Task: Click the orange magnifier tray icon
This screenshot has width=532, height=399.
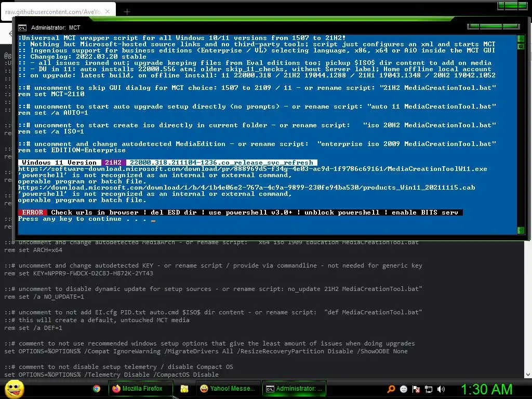Action: tap(391, 389)
